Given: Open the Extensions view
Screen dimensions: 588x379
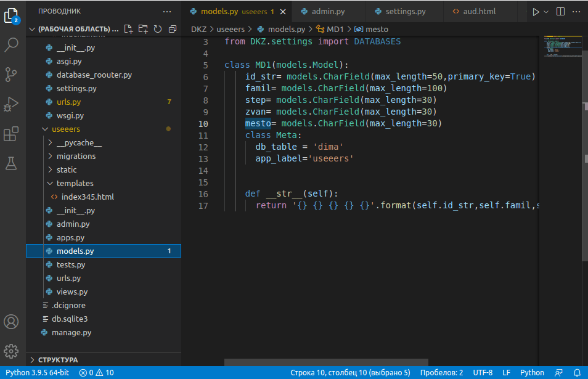Looking at the screenshot, I should tap(12, 134).
